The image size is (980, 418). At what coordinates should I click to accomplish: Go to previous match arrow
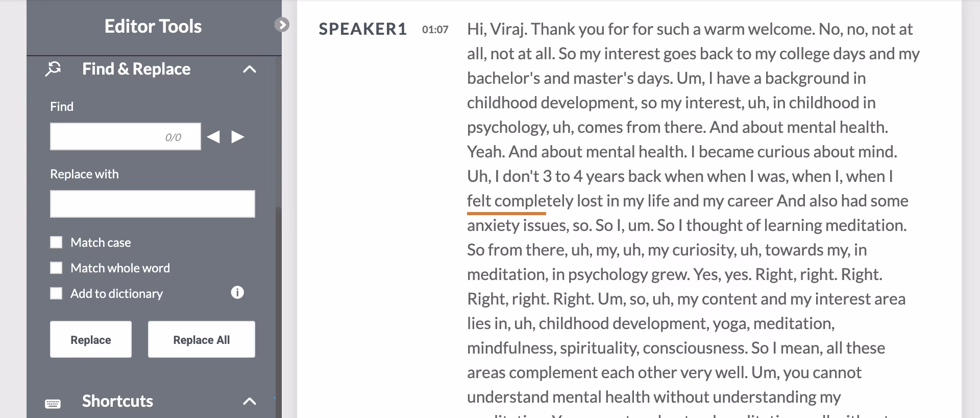pos(213,137)
